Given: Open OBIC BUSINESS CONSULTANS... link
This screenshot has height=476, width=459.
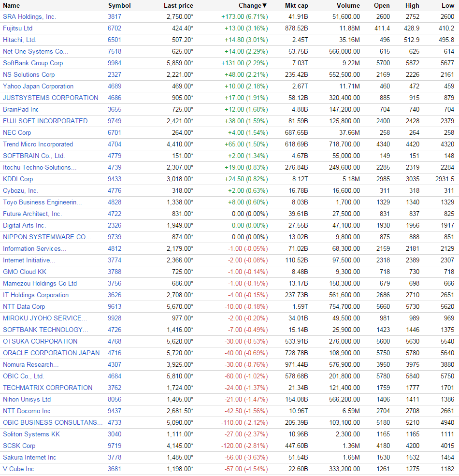Looking at the screenshot, I should pos(53,422).
